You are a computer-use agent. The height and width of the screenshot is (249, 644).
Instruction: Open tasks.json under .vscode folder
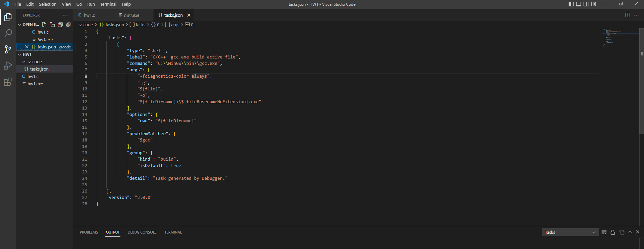coord(45,69)
